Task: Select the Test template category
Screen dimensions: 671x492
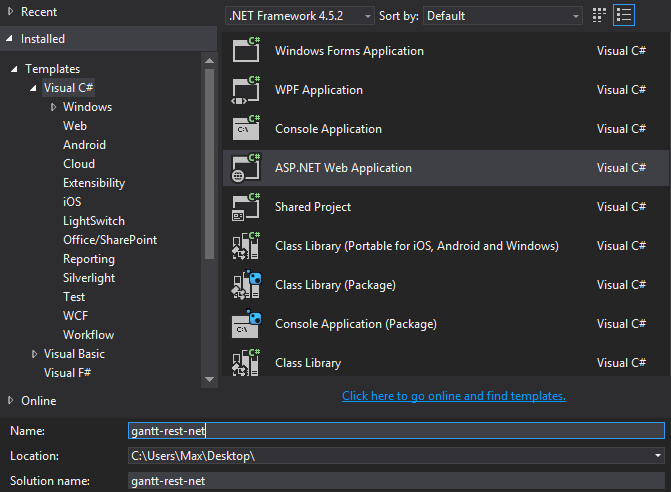Action: coord(74,296)
